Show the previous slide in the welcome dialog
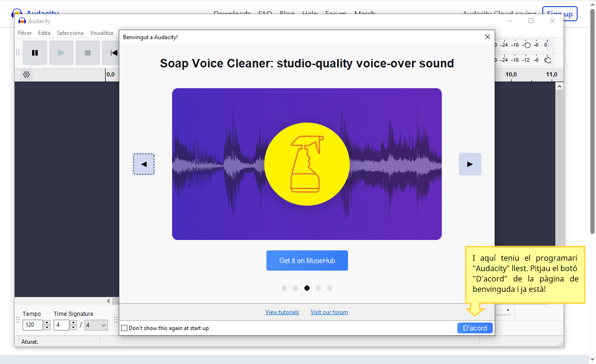The height and width of the screenshot is (364, 596). pos(144,164)
